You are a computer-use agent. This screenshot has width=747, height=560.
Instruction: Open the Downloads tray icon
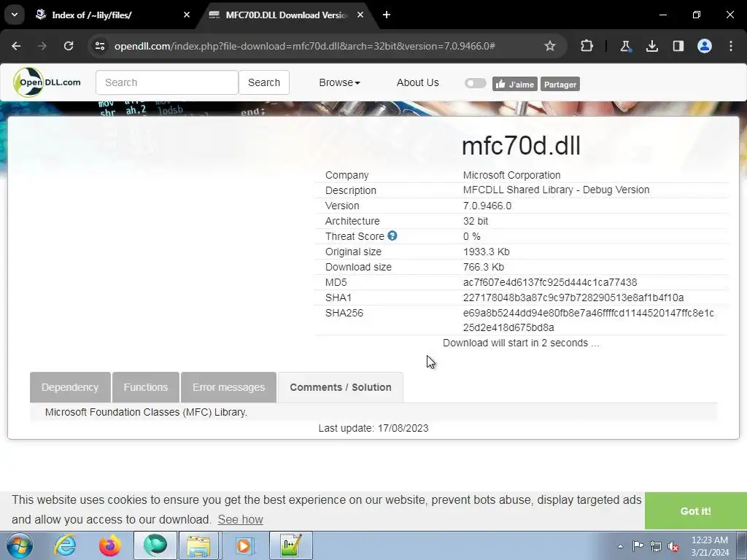[x=651, y=46]
